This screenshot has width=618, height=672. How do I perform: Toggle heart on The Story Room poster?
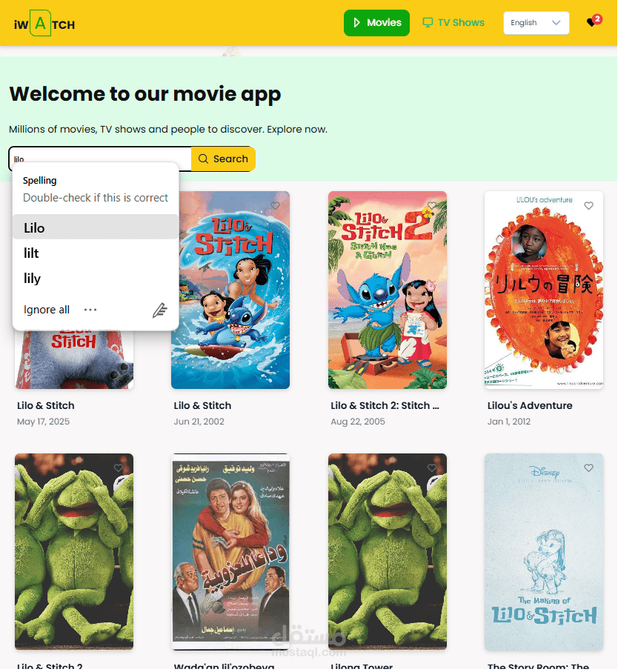point(589,468)
